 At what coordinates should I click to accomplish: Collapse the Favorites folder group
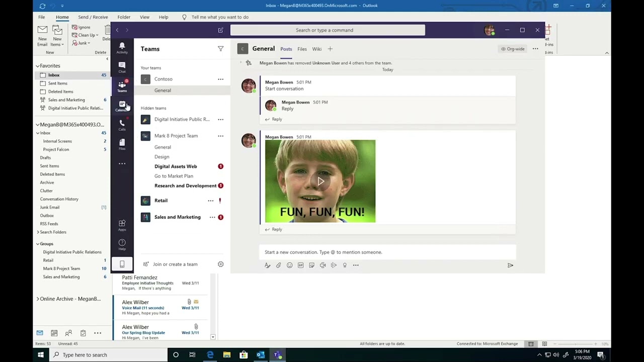pyautogui.click(x=37, y=66)
